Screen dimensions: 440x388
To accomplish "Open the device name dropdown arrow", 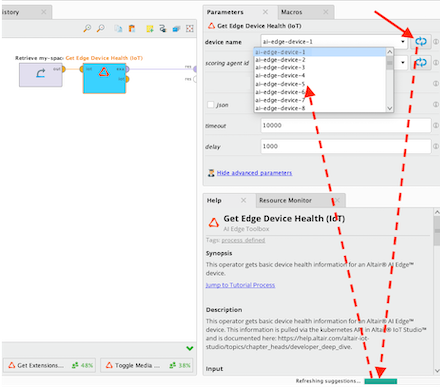I will pyautogui.click(x=403, y=42).
